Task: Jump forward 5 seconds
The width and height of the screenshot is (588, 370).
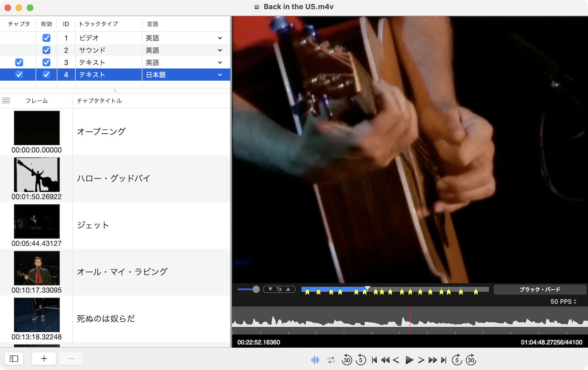Action: tap(457, 360)
